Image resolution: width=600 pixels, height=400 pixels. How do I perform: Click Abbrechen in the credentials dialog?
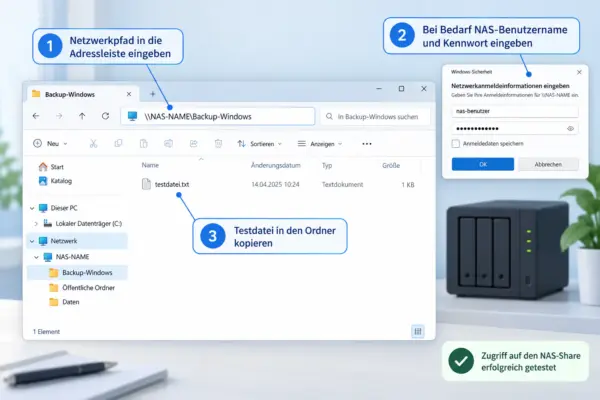point(548,164)
